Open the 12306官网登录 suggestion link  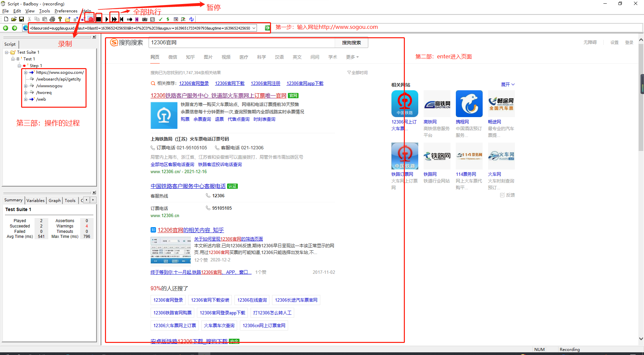pos(194,84)
